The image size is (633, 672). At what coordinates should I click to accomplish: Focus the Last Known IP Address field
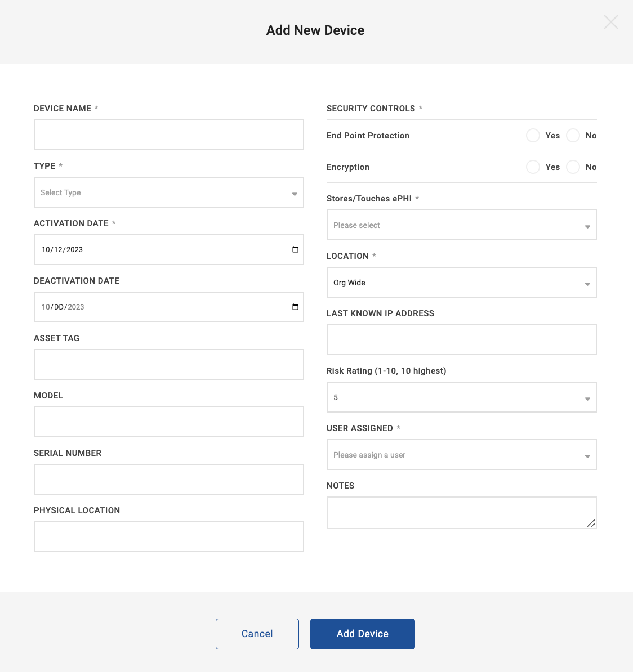461,340
